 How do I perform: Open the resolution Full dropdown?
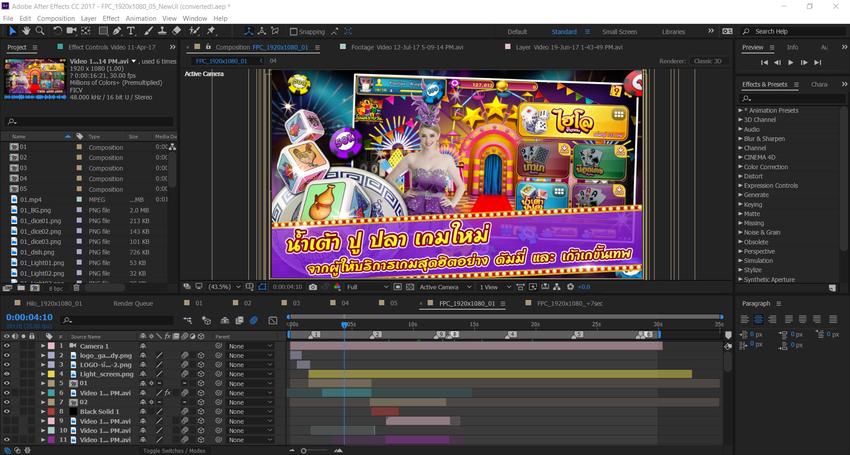tap(368, 287)
